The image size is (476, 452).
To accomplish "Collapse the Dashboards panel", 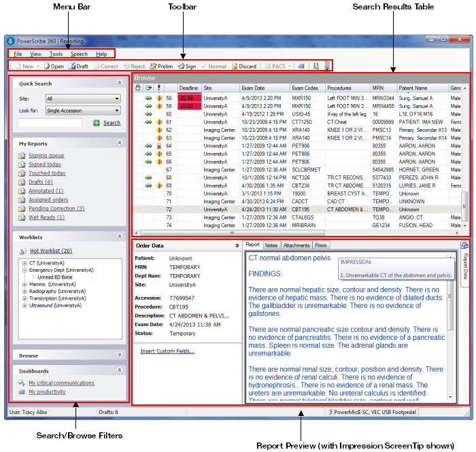I will [x=120, y=370].
